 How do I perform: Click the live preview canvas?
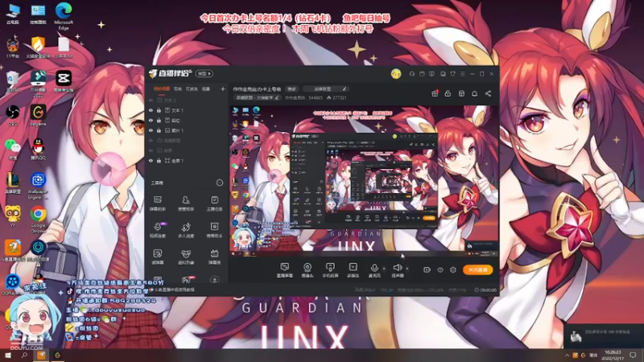pyautogui.click(x=364, y=181)
